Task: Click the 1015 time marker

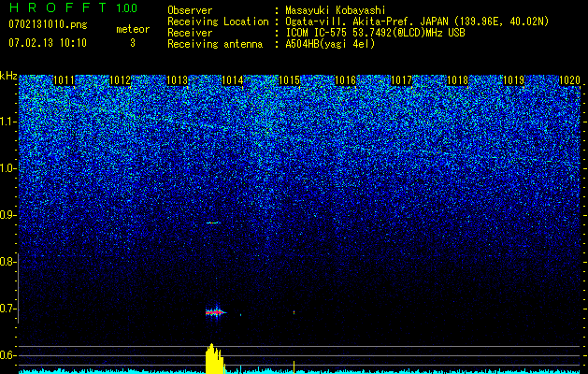Action: tap(289, 80)
